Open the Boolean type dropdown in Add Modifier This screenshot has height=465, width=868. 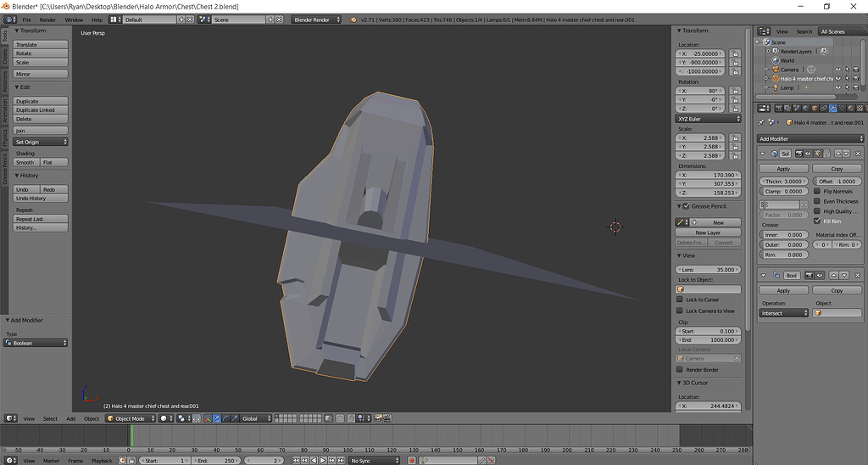point(36,343)
